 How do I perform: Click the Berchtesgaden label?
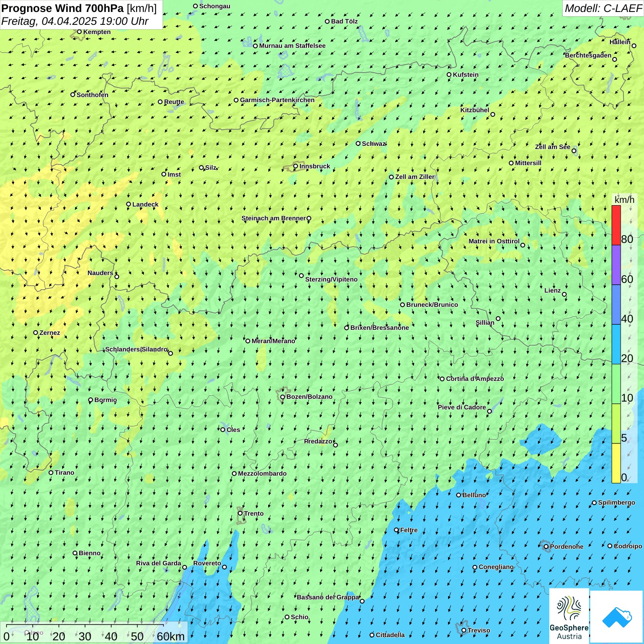pyautogui.click(x=588, y=56)
